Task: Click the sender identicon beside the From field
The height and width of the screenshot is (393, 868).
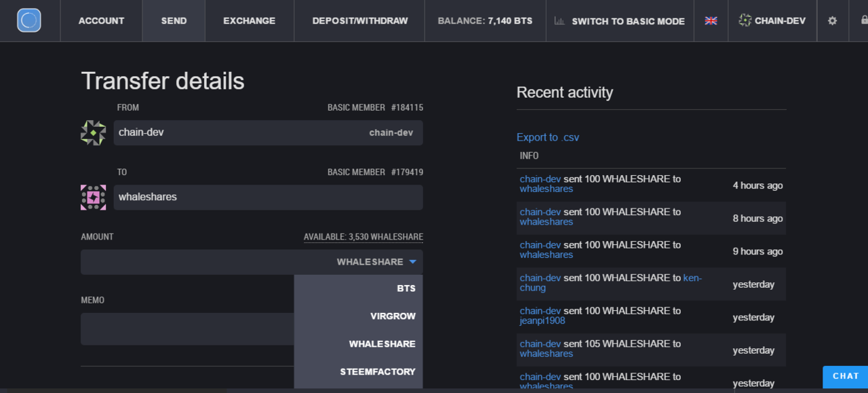Action: coord(93,133)
